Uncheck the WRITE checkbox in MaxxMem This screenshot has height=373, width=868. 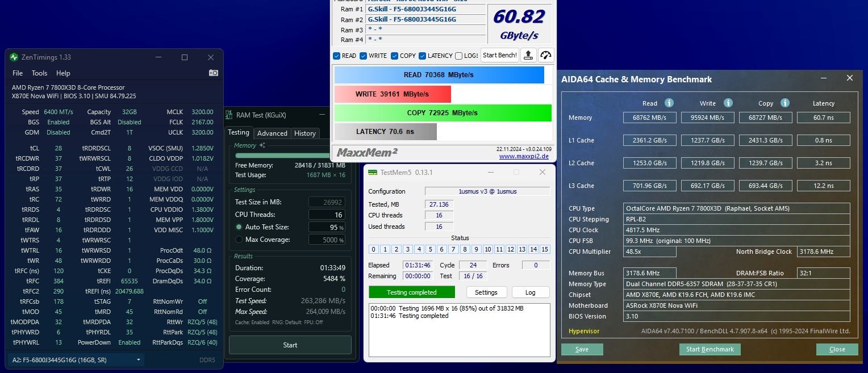pyautogui.click(x=362, y=56)
